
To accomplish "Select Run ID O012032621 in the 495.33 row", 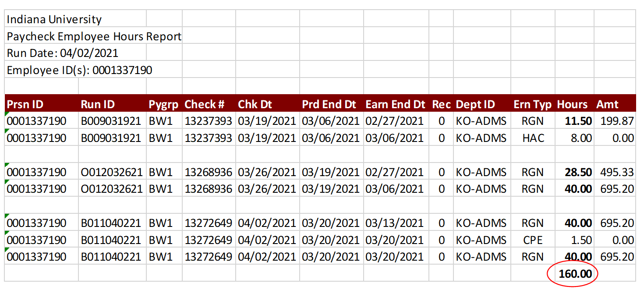I will (x=112, y=172).
